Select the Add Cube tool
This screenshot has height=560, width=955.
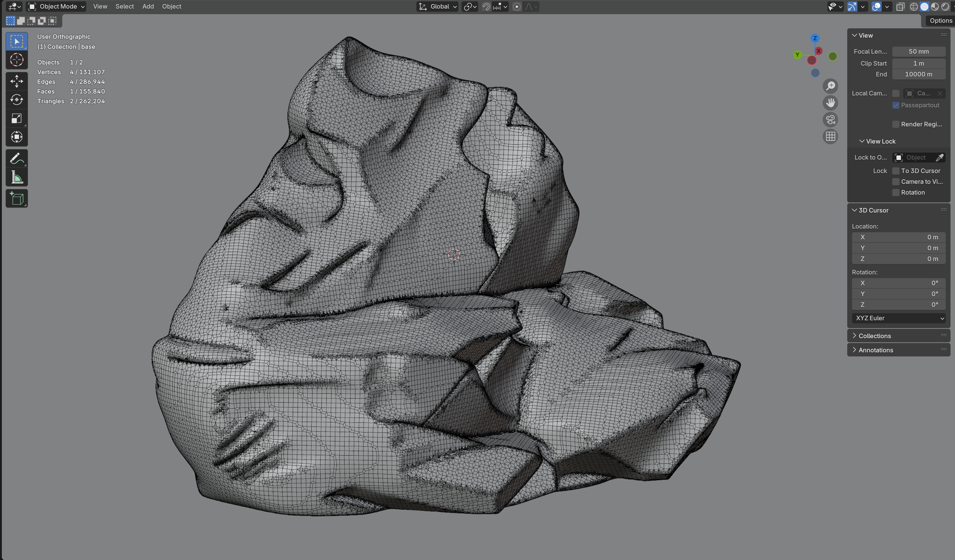tap(17, 199)
